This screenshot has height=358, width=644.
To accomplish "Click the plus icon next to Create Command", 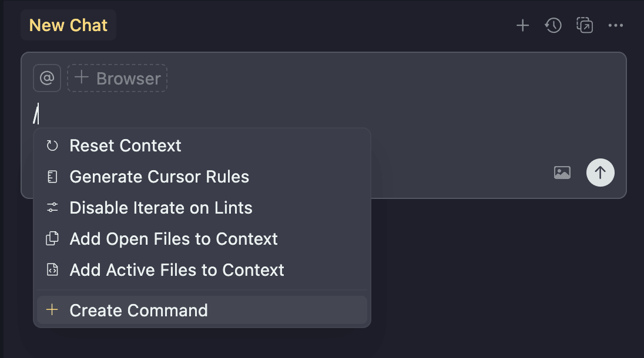I will pyautogui.click(x=52, y=310).
